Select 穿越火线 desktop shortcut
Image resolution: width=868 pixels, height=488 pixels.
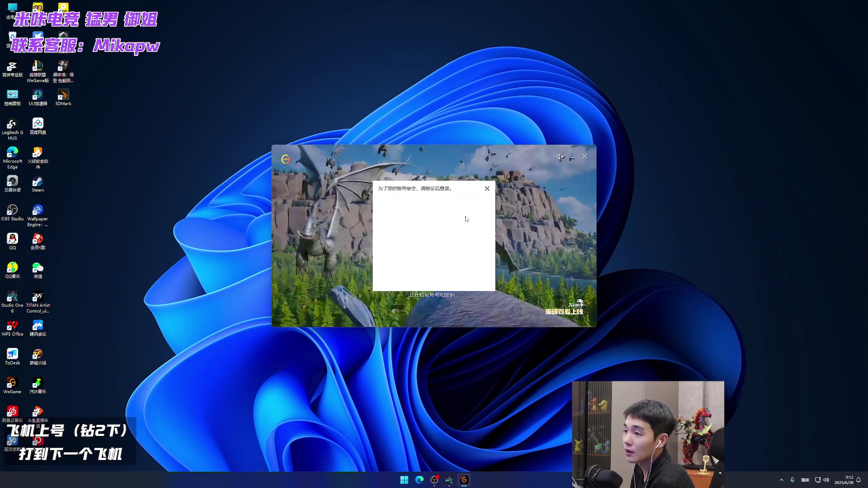point(38,357)
